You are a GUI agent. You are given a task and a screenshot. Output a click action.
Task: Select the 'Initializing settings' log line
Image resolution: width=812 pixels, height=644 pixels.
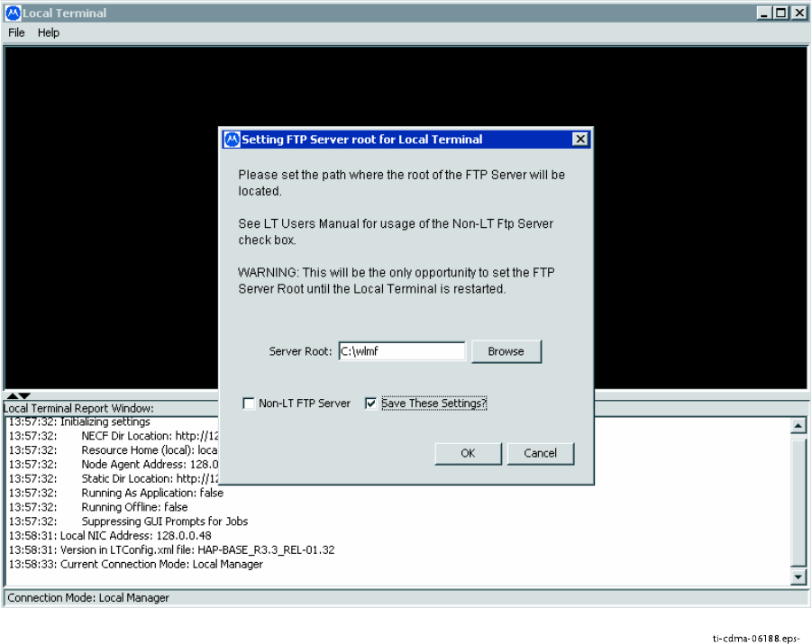click(79, 422)
